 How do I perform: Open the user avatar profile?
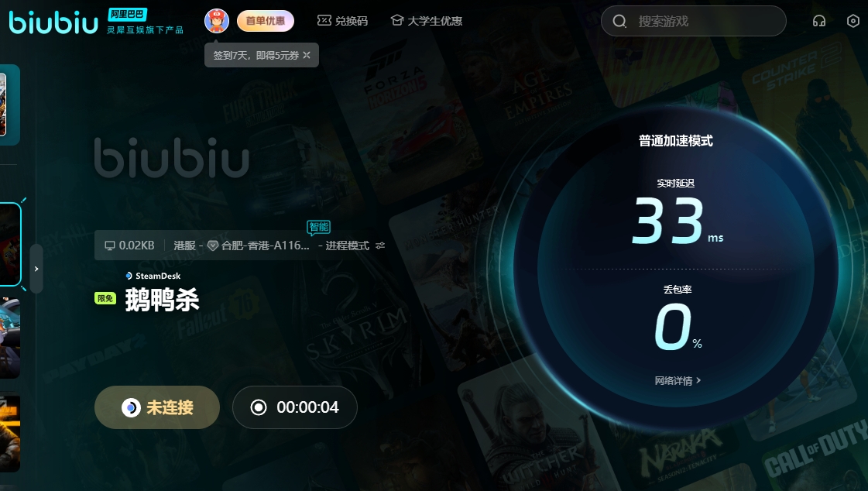coord(217,21)
